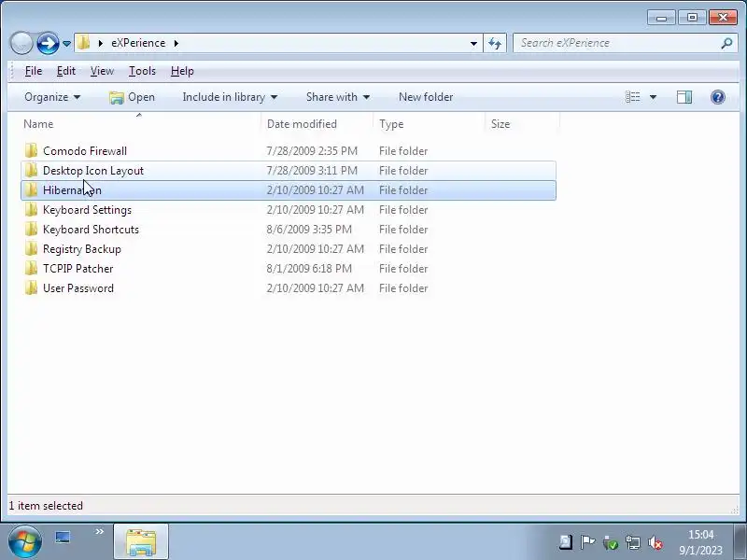Click the Back navigation arrow button

coord(21,43)
